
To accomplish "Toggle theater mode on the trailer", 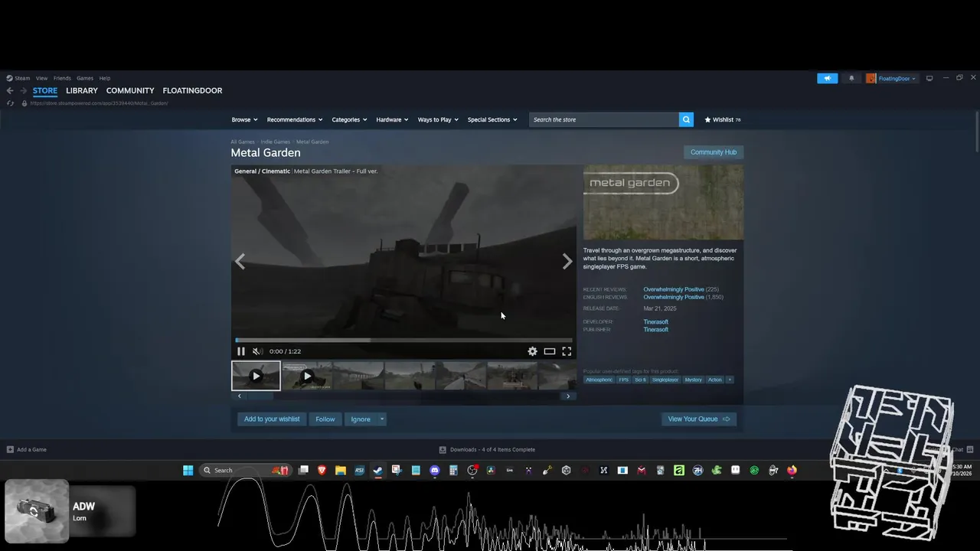I will (549, 351).
